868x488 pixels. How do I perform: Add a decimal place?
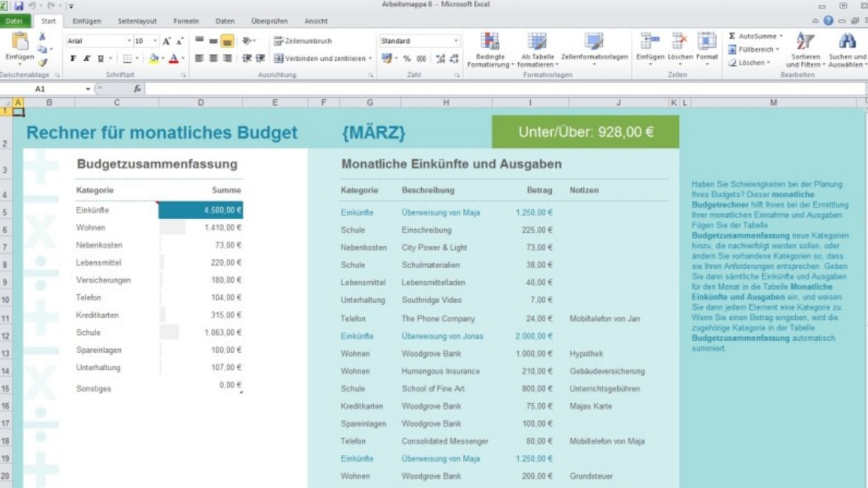pyautogui.click(x=441, y=59)
